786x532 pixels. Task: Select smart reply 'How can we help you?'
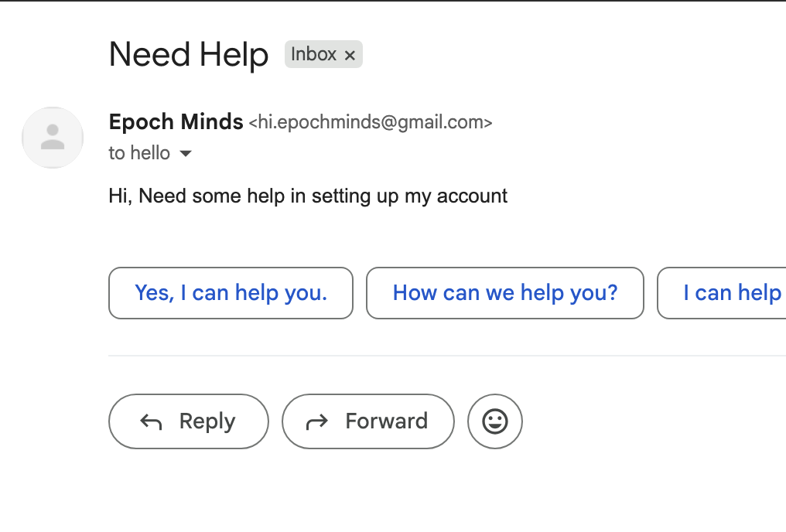pos(504,293)
